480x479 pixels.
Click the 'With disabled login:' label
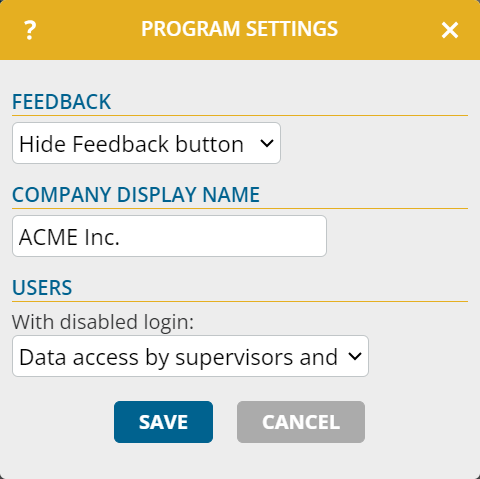point(103,322)
